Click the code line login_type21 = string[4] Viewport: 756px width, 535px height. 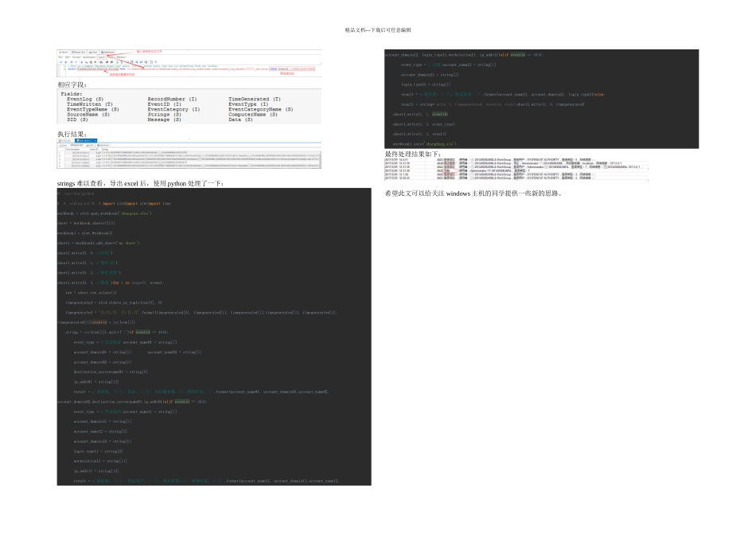pos(427,84)
